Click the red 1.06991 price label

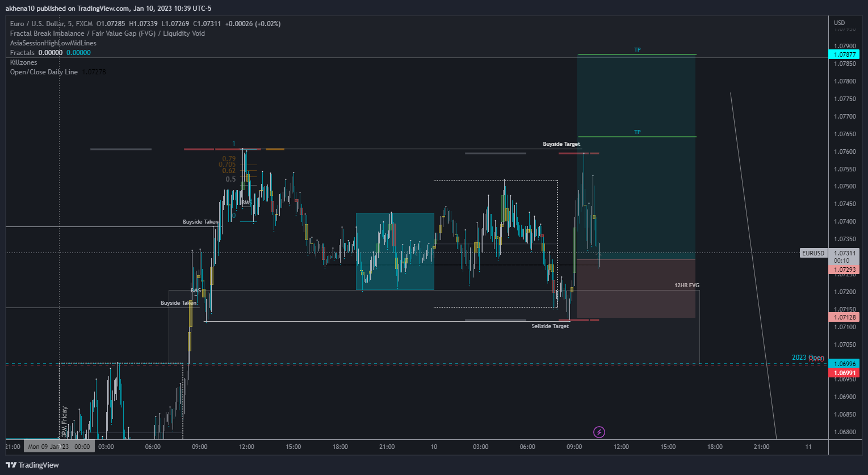[x=844, y=373]
